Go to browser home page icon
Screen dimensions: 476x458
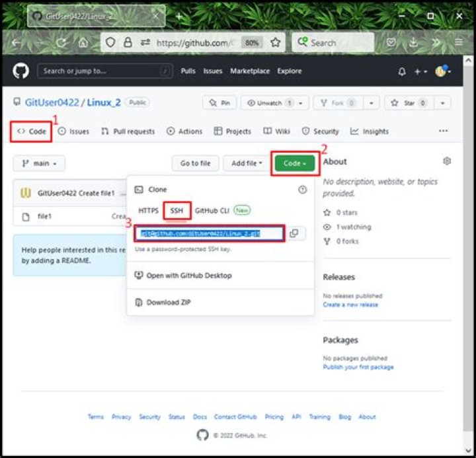pos(83,43)
